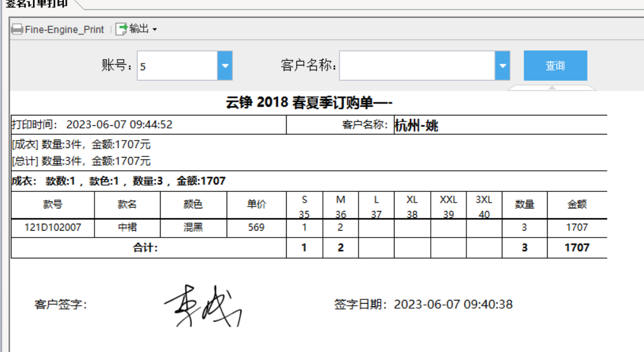Viewport: 644px width, 352px height.
Task: Click the Fine-Engine_Print printer icon
Action: coord(17,29)
